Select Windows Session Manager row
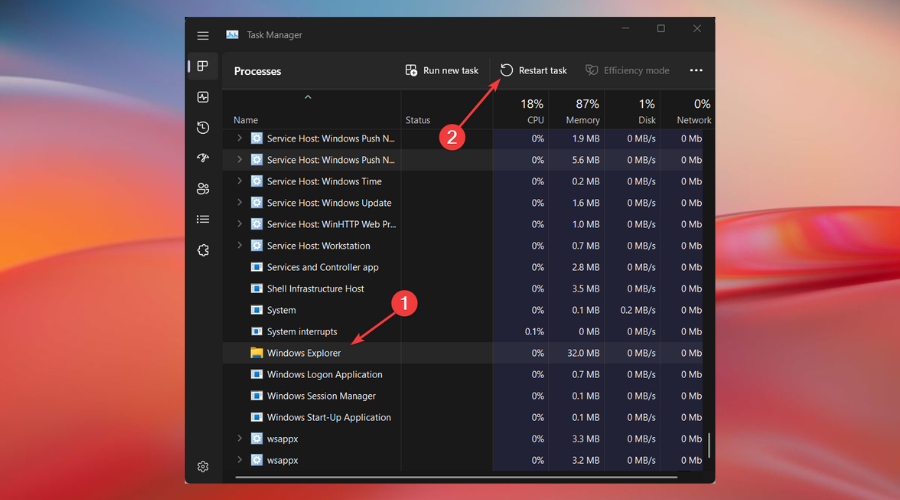This screenshot has height=500, width=900. [463, 396]
